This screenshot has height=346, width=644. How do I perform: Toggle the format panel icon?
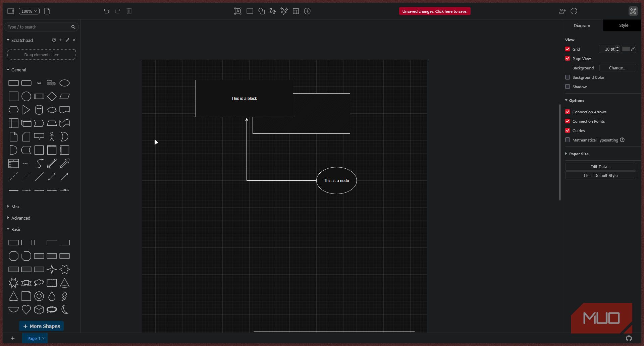[633, 11]
